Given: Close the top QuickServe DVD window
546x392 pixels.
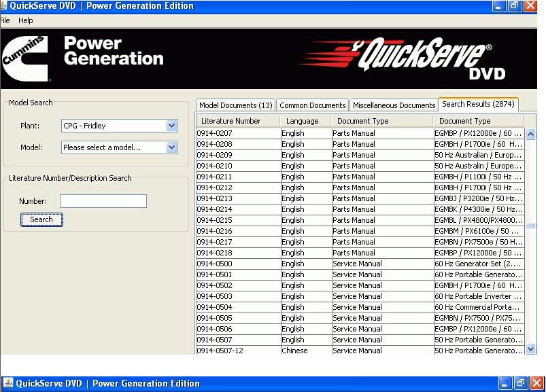Looking at the screenshot, I should point(530,6).
